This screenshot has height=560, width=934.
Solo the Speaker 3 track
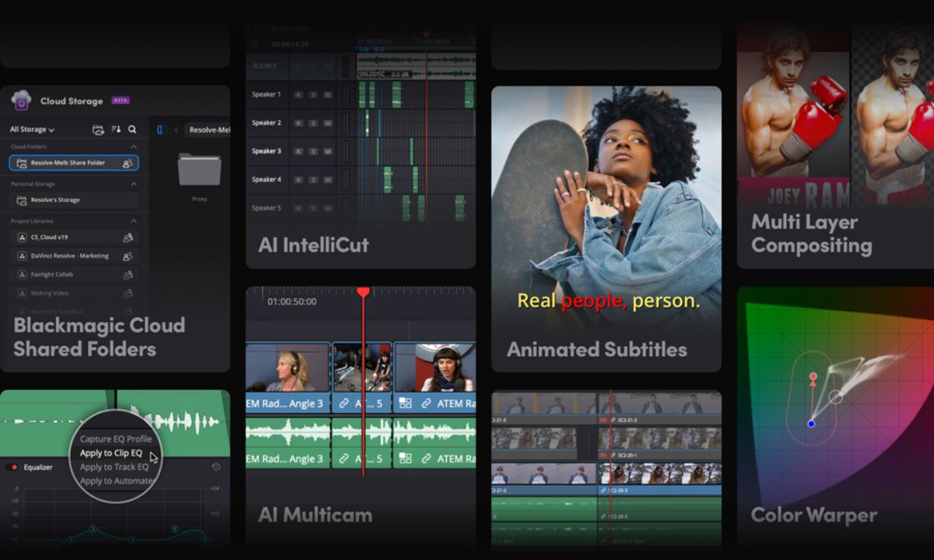coord(313,152)
